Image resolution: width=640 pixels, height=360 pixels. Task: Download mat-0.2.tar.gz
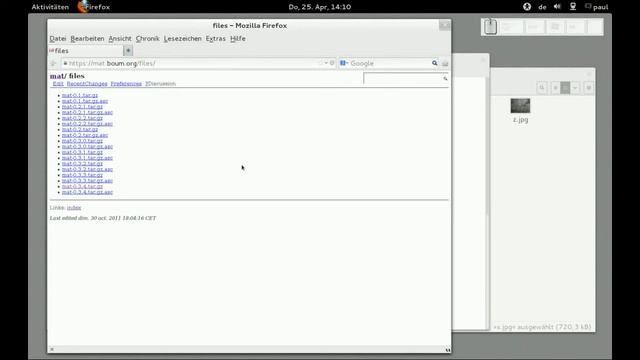pos(80,129)
